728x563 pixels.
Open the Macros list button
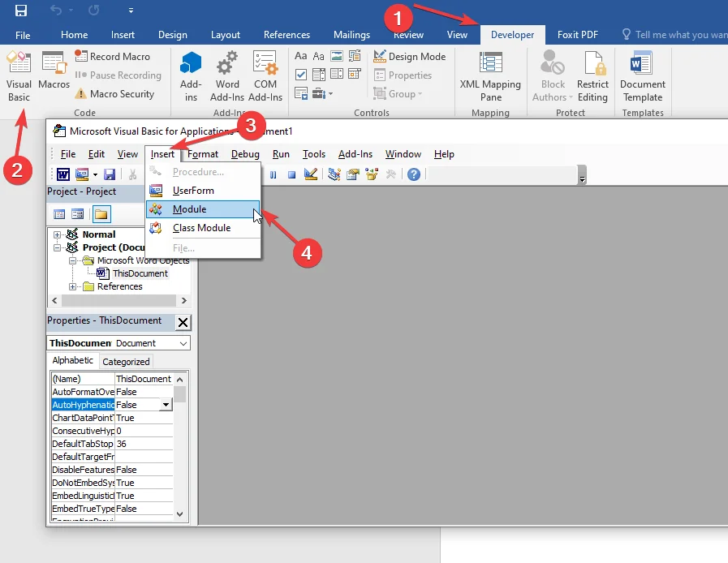(54, 71)
